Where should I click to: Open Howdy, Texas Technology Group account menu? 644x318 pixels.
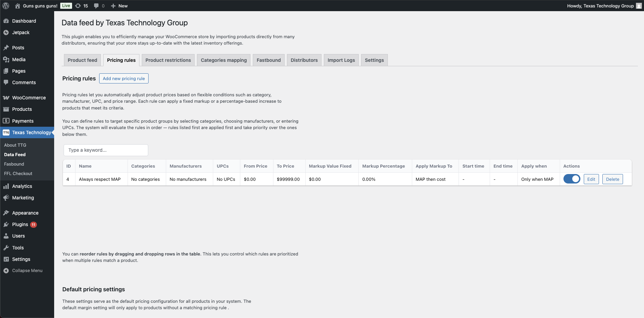pos(600,6)
